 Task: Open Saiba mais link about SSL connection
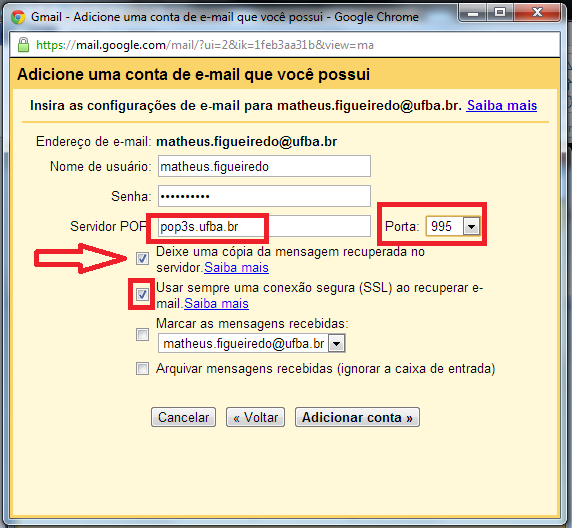[x=216, y=303]
